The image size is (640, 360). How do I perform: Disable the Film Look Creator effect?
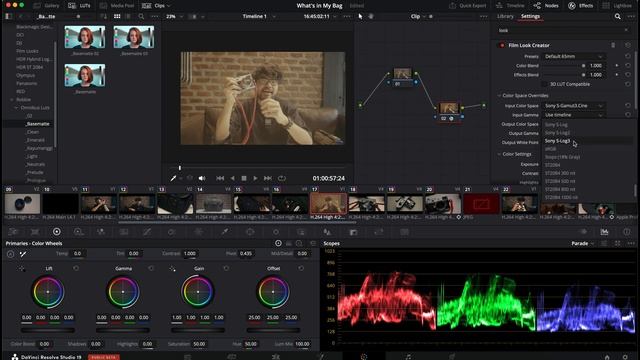click(x=502, y=45)
